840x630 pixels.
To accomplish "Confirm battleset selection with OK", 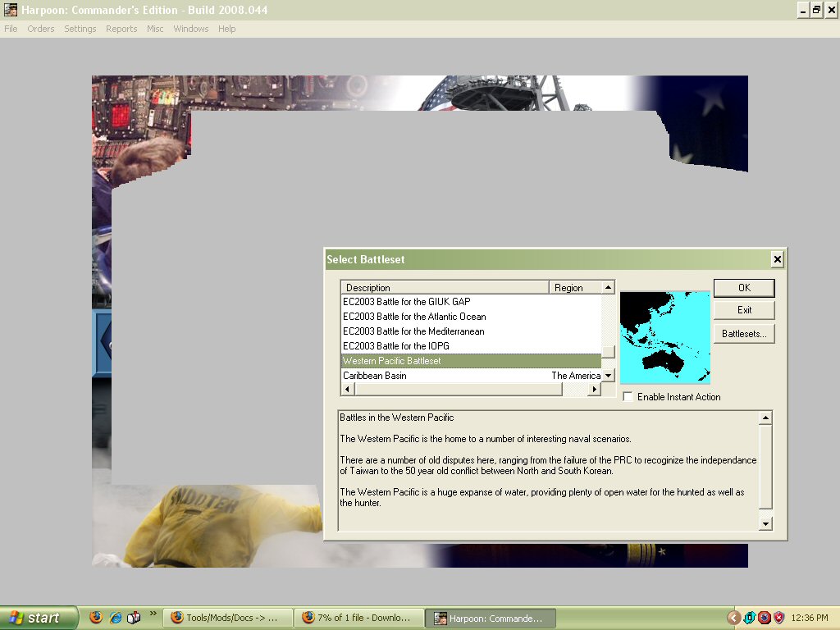I will [743, 288].
